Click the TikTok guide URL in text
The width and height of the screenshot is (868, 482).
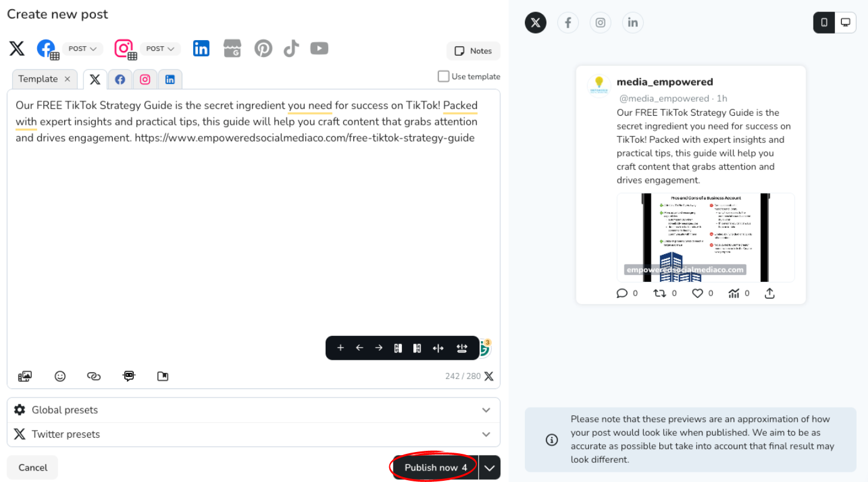click(x=305, y=138)
